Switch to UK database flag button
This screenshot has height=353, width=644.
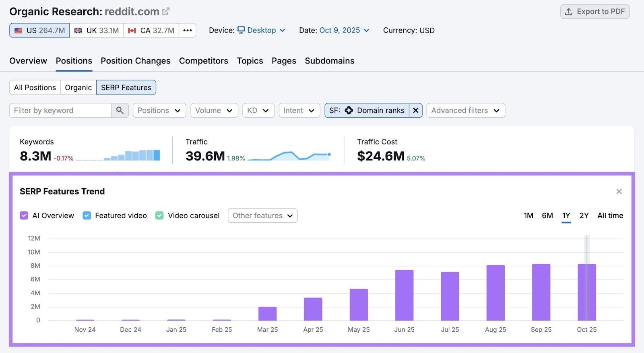click(97, 30)
